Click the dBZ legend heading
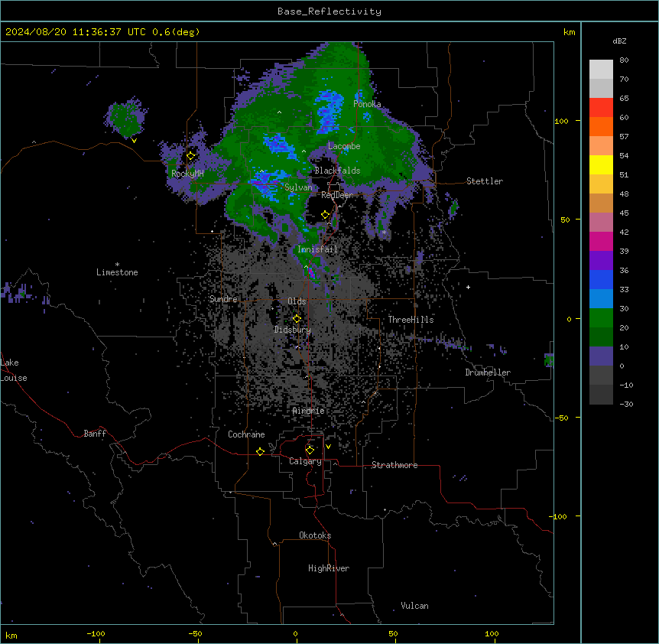This screenshot has width=659, height=644. coord(619,41)
